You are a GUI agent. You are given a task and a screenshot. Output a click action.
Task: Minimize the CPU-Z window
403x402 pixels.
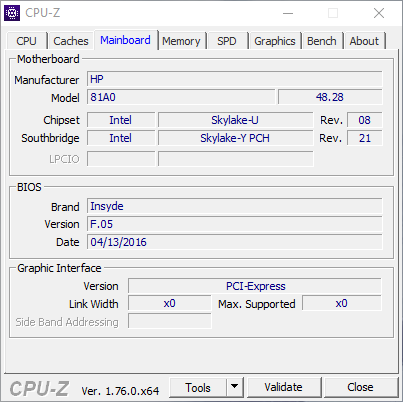(x=288, y=13)
